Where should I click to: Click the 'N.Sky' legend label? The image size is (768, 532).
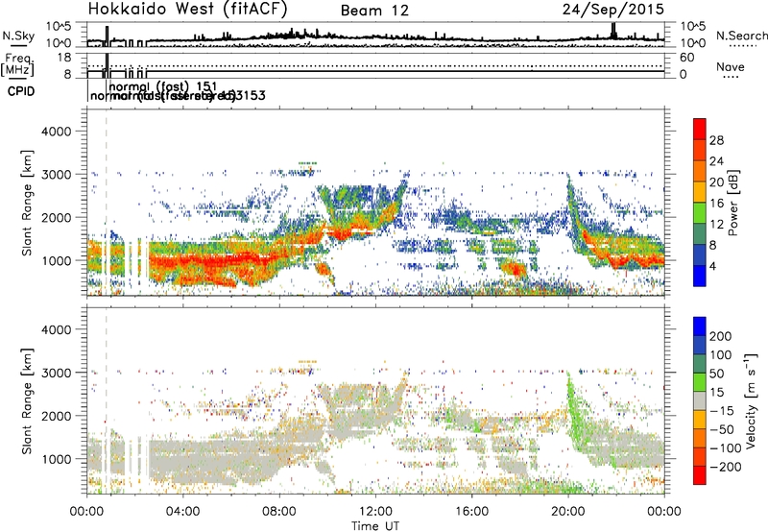pyautogui.click(x=18, y=36)
